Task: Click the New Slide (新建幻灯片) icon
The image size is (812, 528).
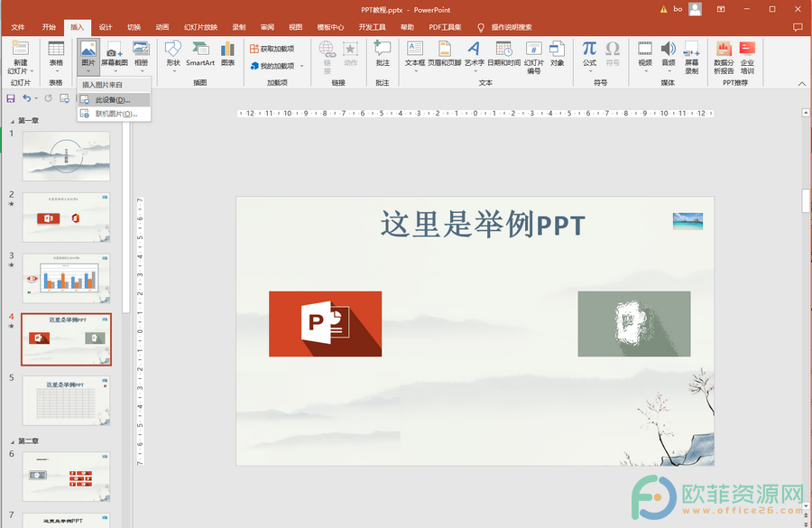Action: (20, 48)
